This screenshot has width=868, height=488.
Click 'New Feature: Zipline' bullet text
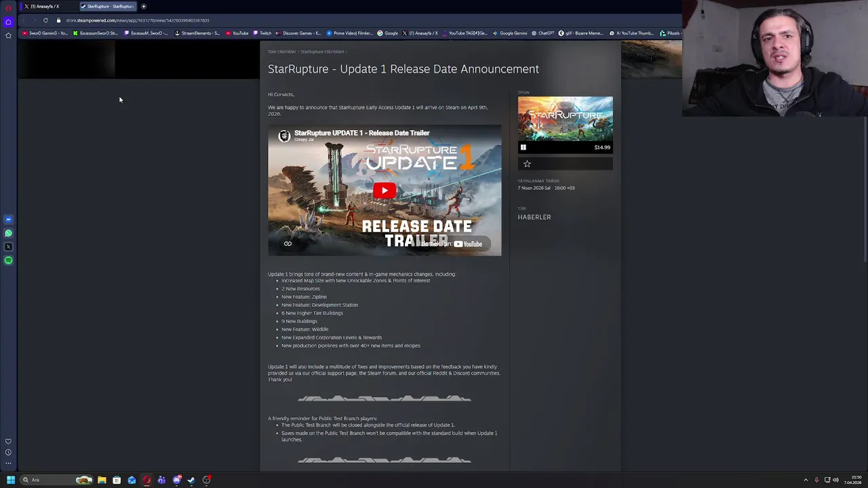(304, 297)
